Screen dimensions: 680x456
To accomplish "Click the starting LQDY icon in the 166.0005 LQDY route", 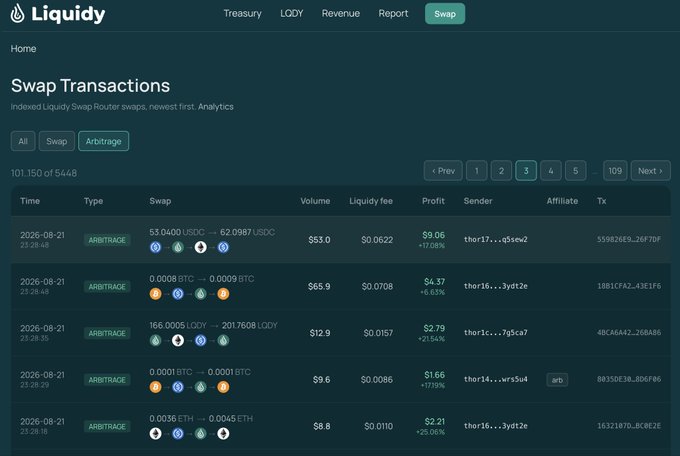I will click(x=155, y=341).
